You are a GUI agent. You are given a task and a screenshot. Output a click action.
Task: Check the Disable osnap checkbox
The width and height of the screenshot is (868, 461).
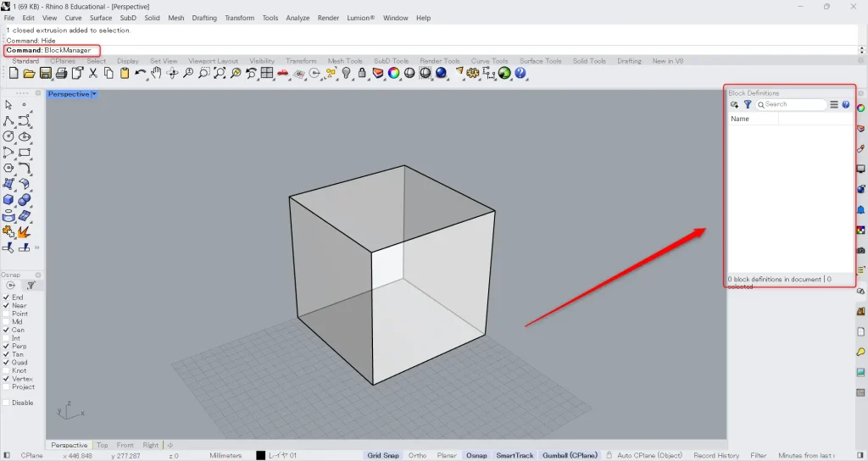7,403
